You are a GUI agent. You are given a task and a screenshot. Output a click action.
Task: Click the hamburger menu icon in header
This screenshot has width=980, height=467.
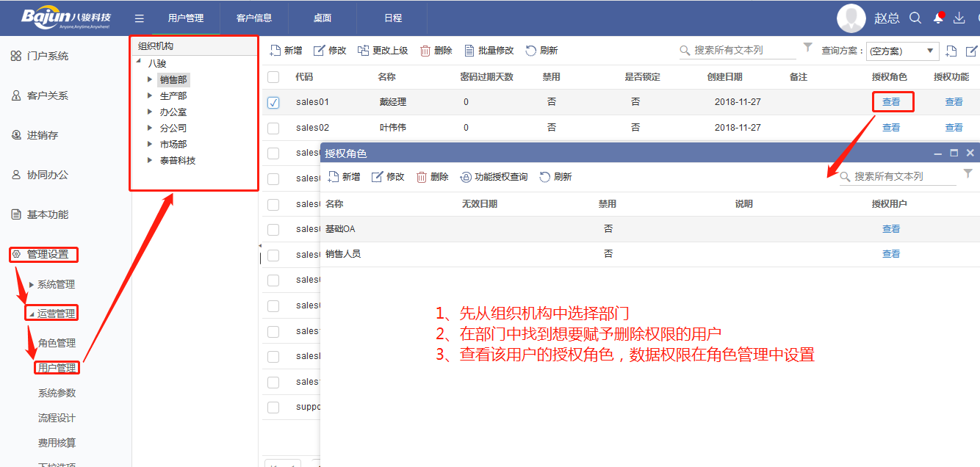(140, 18)
